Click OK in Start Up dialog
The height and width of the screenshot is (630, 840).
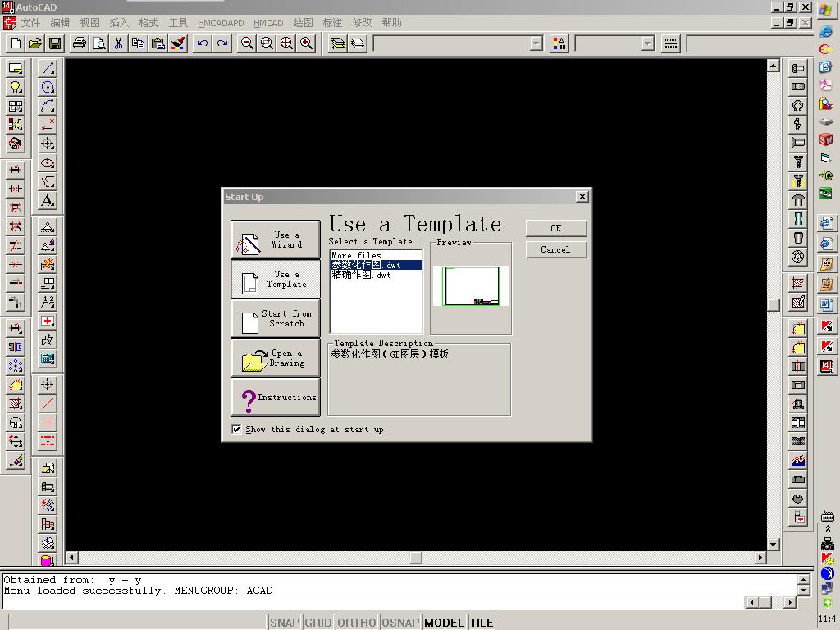[x=556, y=228]
